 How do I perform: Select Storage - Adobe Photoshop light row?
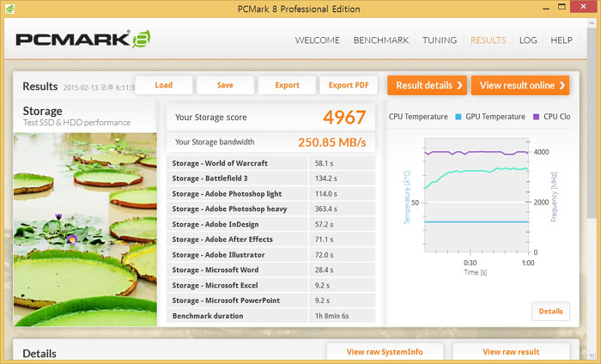coord(271,194)
